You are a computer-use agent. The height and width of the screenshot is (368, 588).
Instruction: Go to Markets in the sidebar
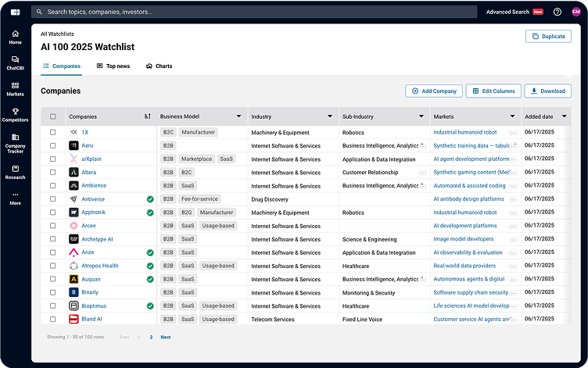point(15,88)
